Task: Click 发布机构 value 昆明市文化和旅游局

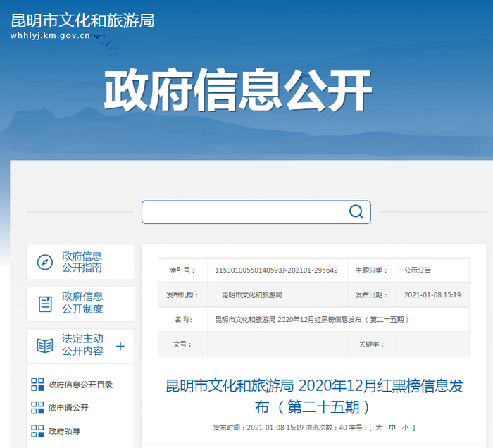Action: pos(252,295)
